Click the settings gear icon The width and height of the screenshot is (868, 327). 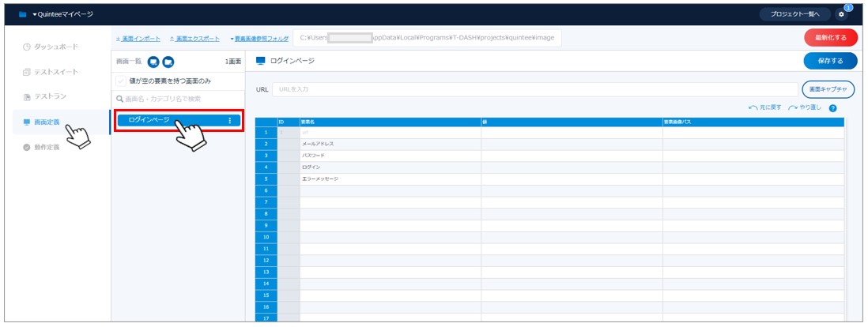point(840,14)
